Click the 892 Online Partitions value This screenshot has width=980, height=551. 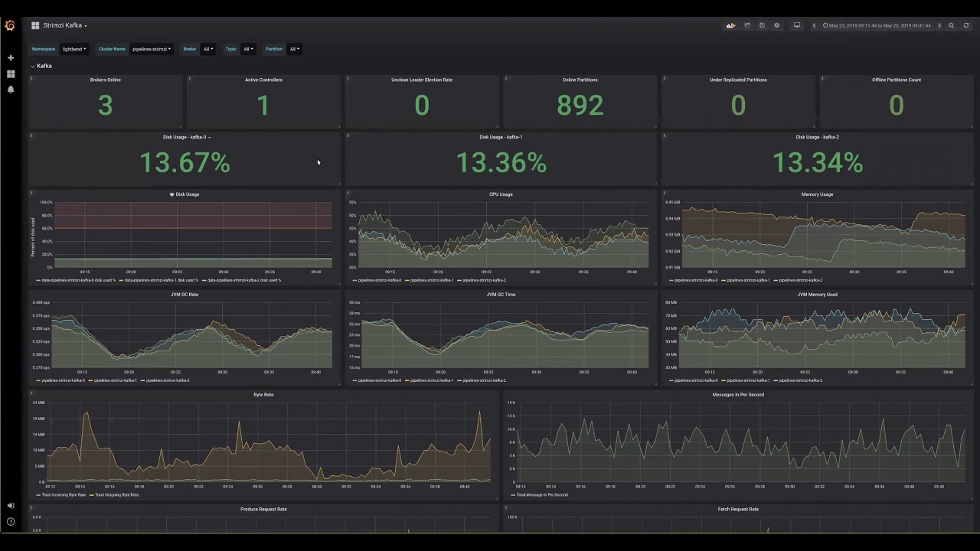point(580,106)
